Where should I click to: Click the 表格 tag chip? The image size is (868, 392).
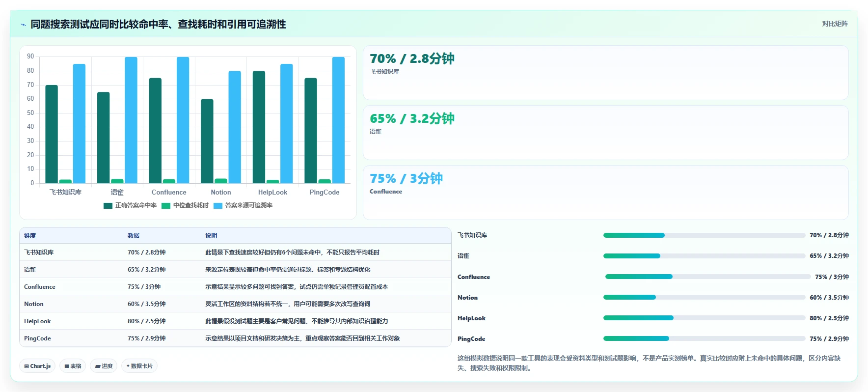(73, 366)
